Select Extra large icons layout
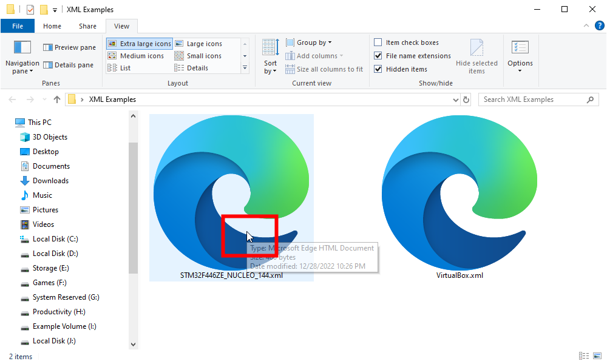The height and width of the screenshot is (364, 607). tap(140, 44)
